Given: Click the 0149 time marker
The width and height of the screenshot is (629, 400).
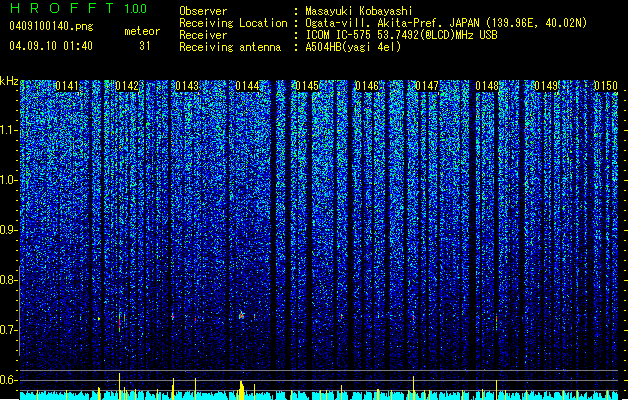Looking at the screenshot, I should (547, 86).
